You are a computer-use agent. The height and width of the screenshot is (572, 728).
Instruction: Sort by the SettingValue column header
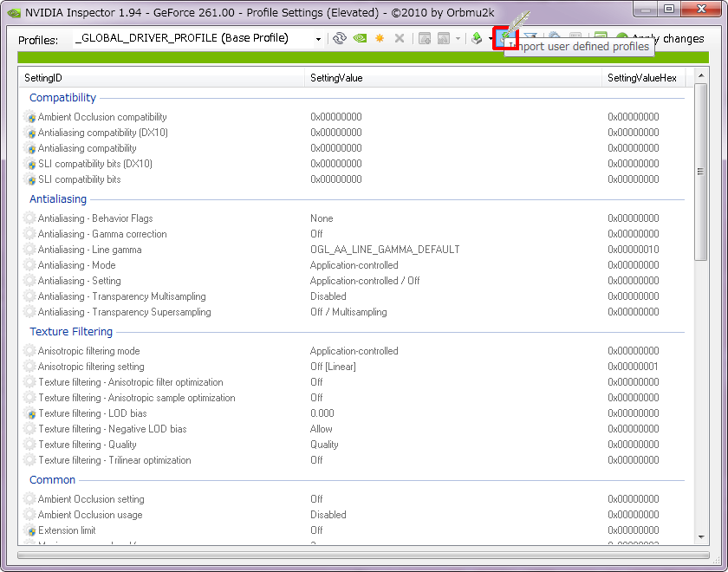pos(453,77)
